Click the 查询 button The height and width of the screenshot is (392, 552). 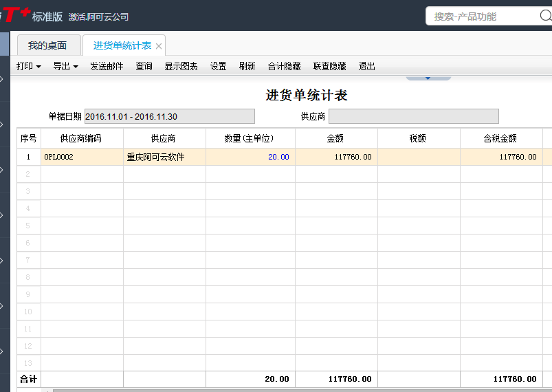tap(144, 67)
